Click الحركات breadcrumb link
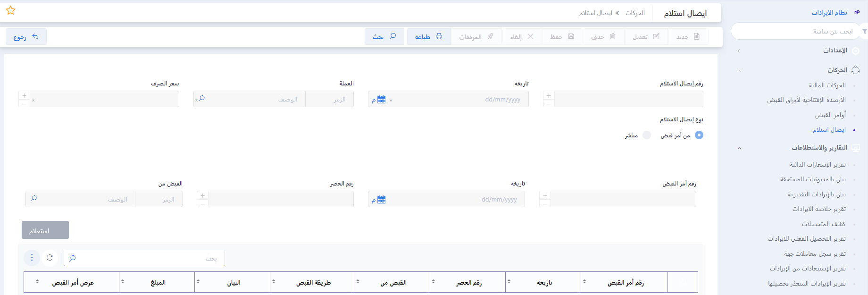This screenshot has height=295, width=868. pyautogui.click(x=635, y=13)
